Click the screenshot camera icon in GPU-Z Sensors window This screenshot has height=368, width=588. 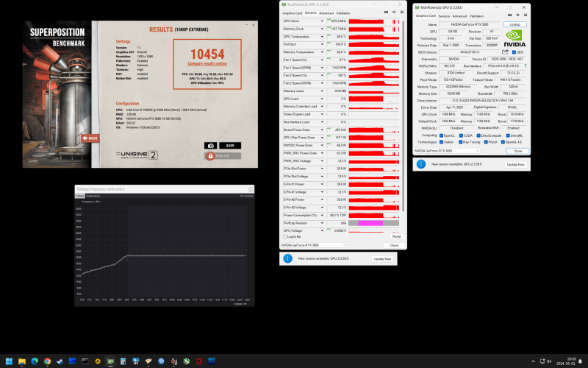click(x=387, y=13)
